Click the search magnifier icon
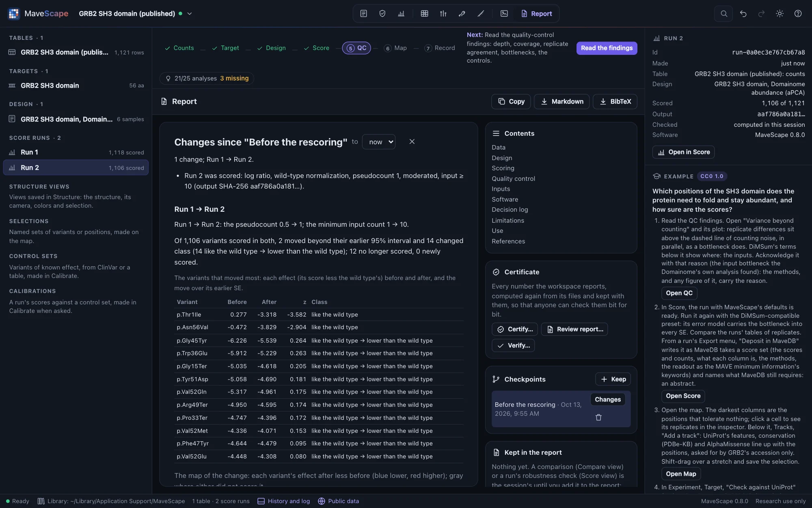The width and height of the screenshot is (812, 508). [x=723, y=13]
